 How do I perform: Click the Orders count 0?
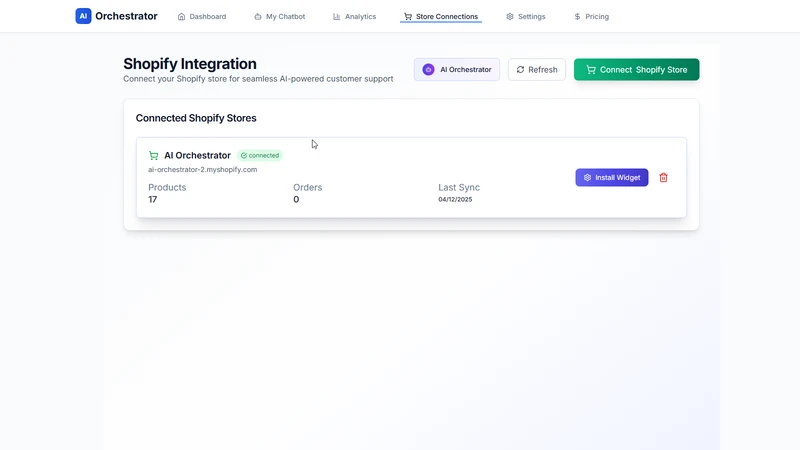tap(296, 199)
